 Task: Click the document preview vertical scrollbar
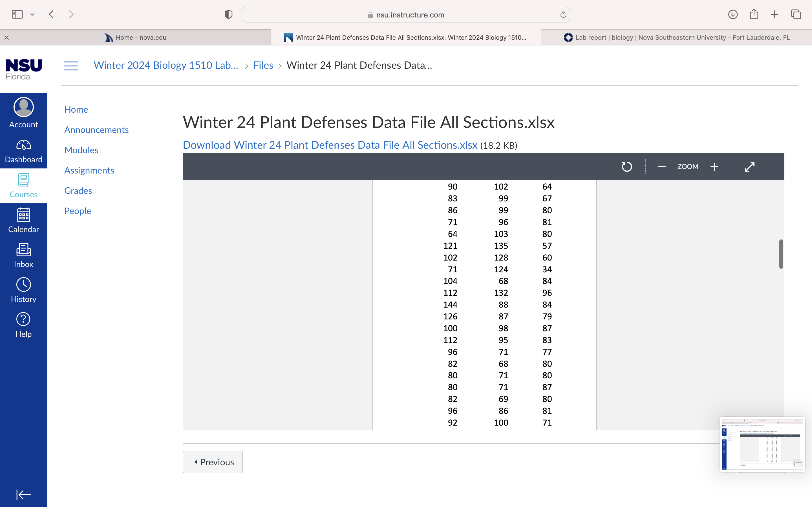point(781,254)
